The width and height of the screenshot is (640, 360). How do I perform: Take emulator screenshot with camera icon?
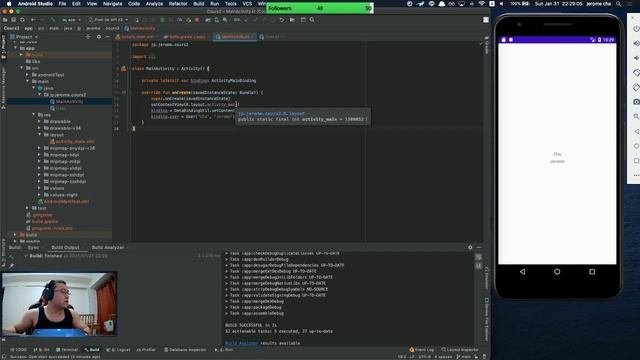point(636,102)
